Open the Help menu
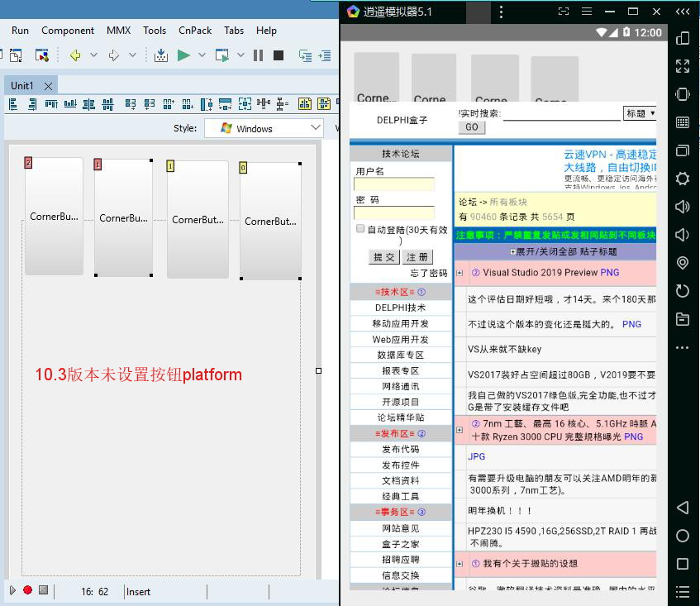 pos(266,31)
